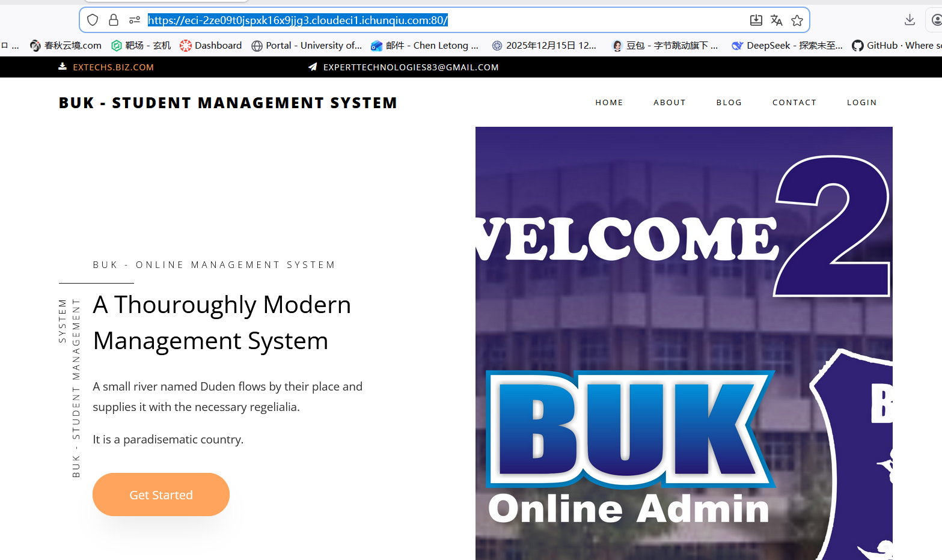
Task: Open the CONTACT menu item
Action: pos(795,103)
